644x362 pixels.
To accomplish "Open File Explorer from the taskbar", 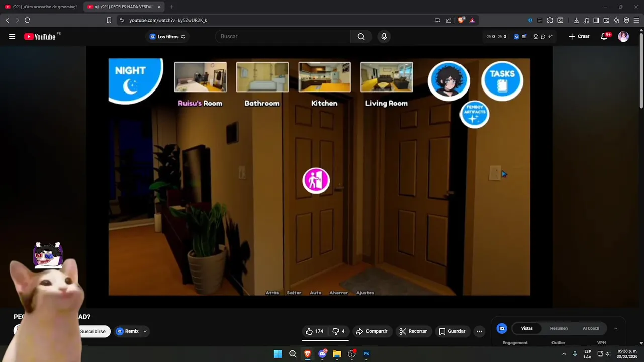I will [337, 354].
